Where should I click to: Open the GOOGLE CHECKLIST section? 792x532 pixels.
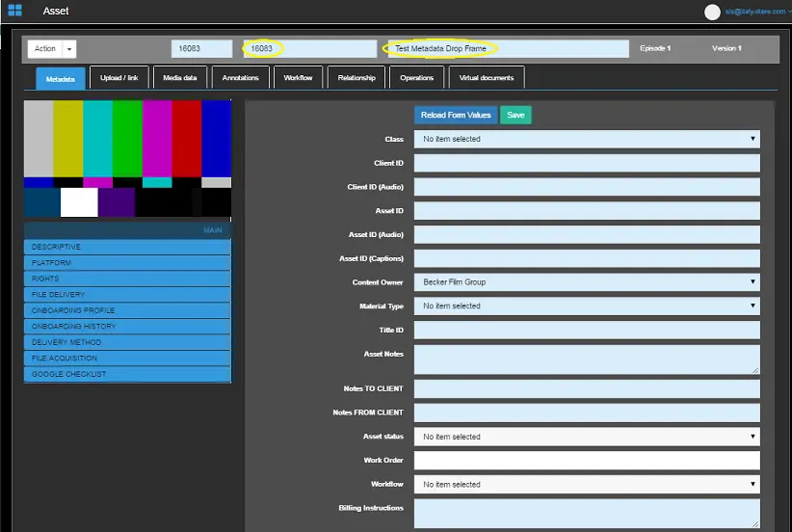(x=127, y=374)
